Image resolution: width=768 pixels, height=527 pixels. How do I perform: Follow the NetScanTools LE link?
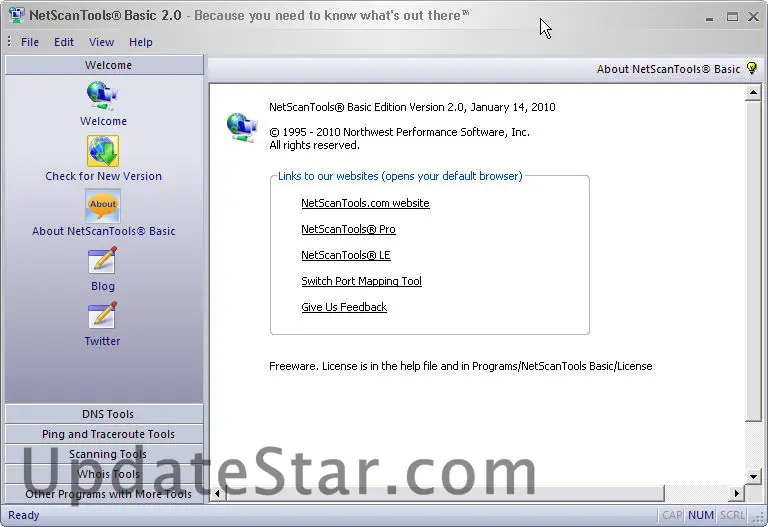pos(346,255)
